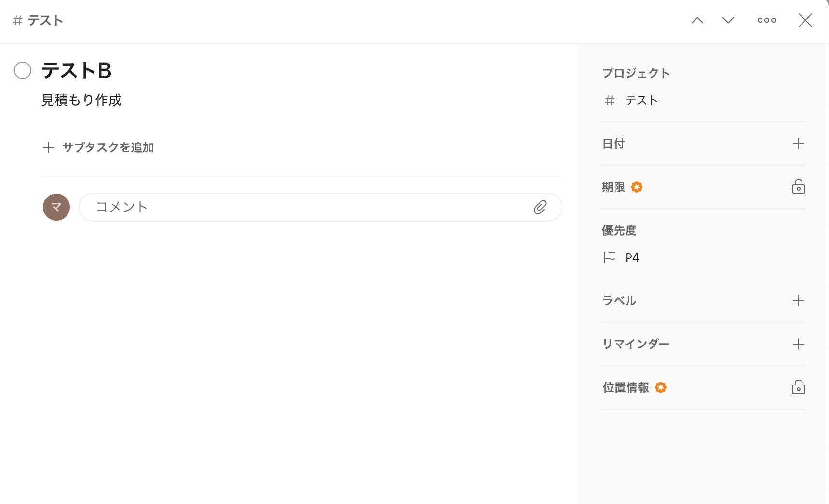Viewport: 829px width, 504px height.
Task: Edit the 見積もり作成 description text
Action: coord(82,100)
